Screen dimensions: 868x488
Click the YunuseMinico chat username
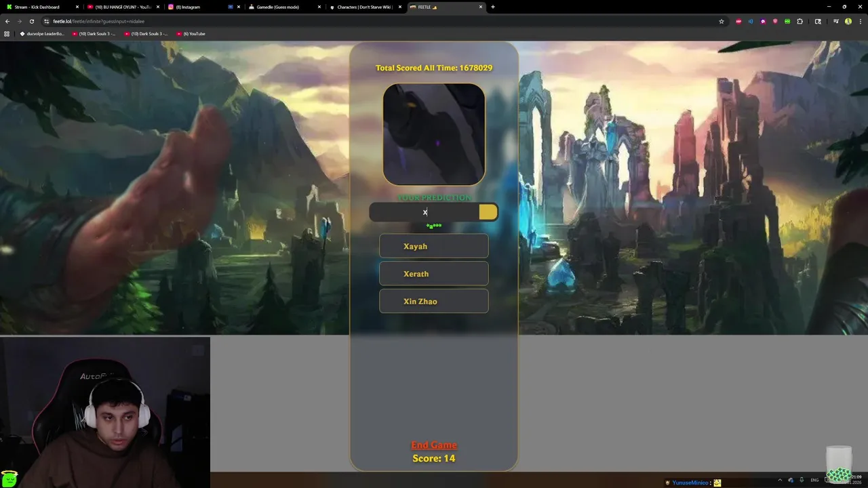[690, 483]
